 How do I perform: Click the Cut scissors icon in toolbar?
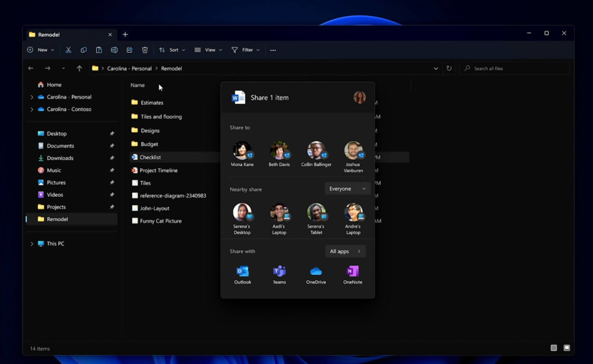[x=68, y=50]
